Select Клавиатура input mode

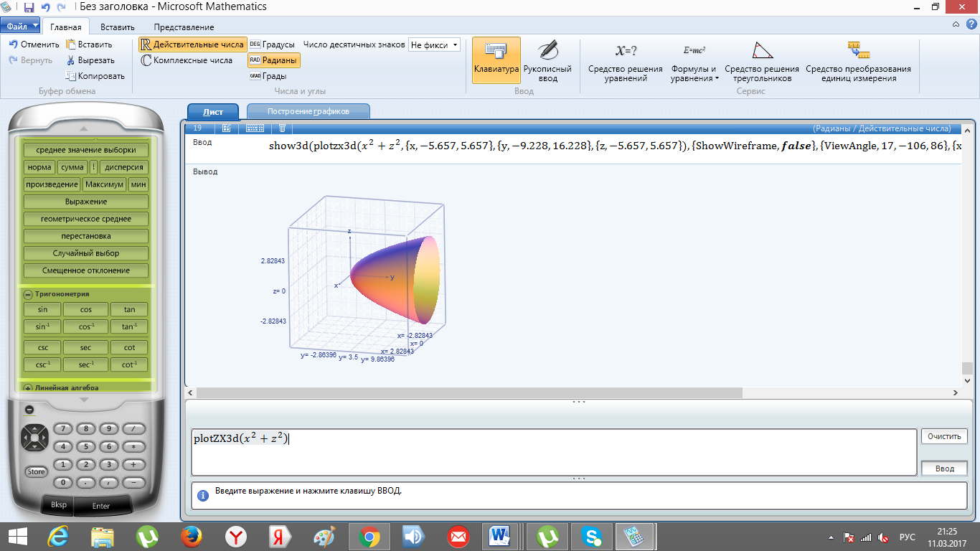[496, 61]
